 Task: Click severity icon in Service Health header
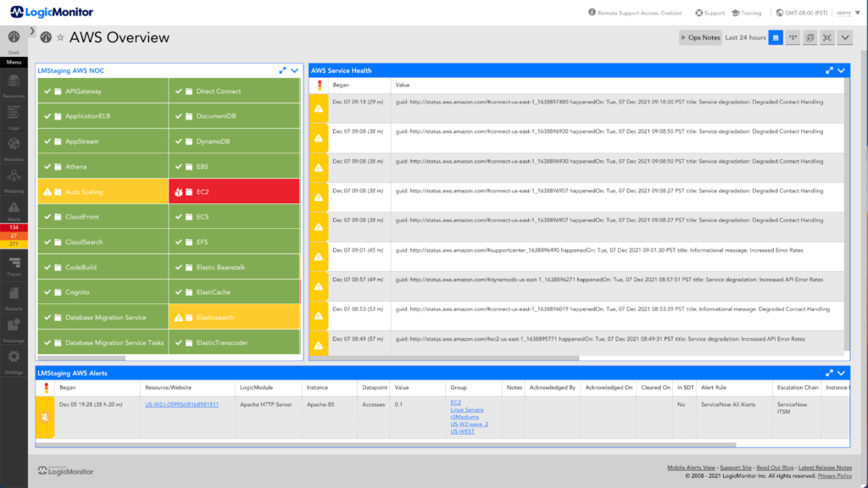click(319, 85)
